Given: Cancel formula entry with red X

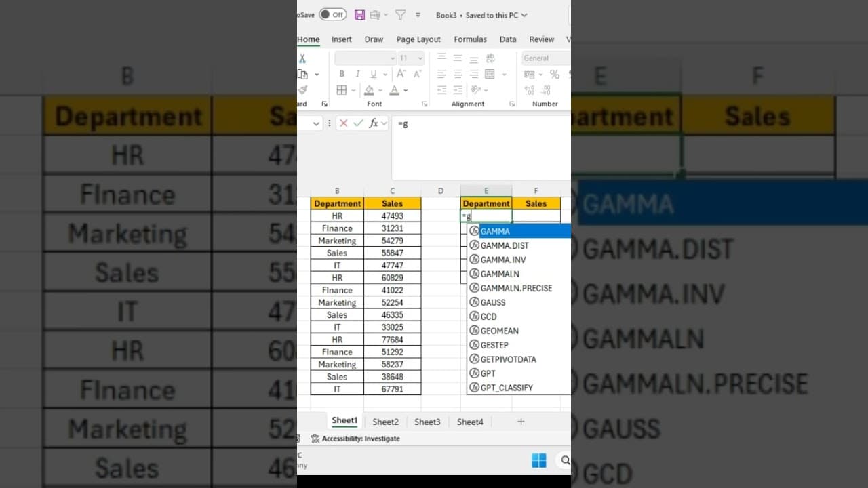Looking at the screenshot, I should (343, 123).
